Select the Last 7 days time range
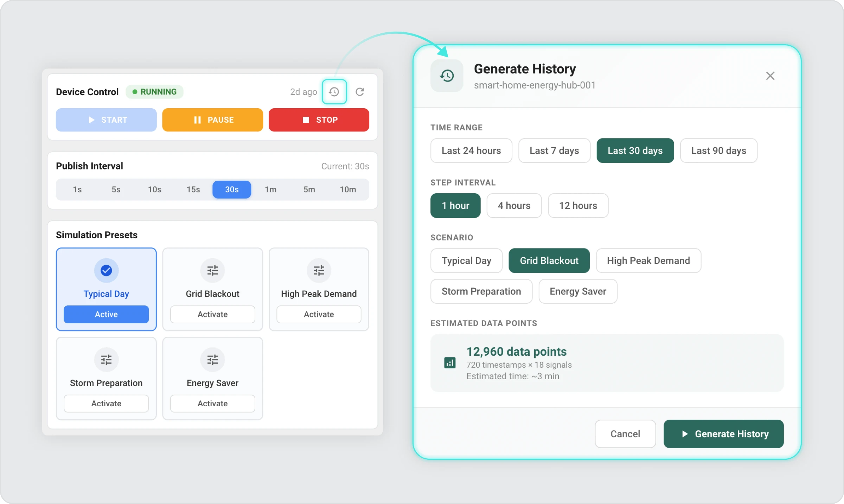844x504 pixels. (554, 151)
